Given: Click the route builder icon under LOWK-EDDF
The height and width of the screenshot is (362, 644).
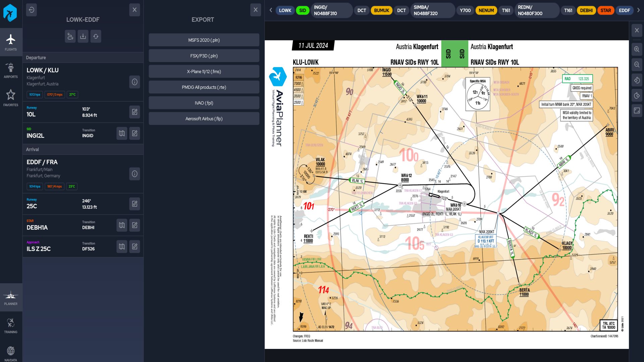Looking at the screenshot, I should [70, 36].
